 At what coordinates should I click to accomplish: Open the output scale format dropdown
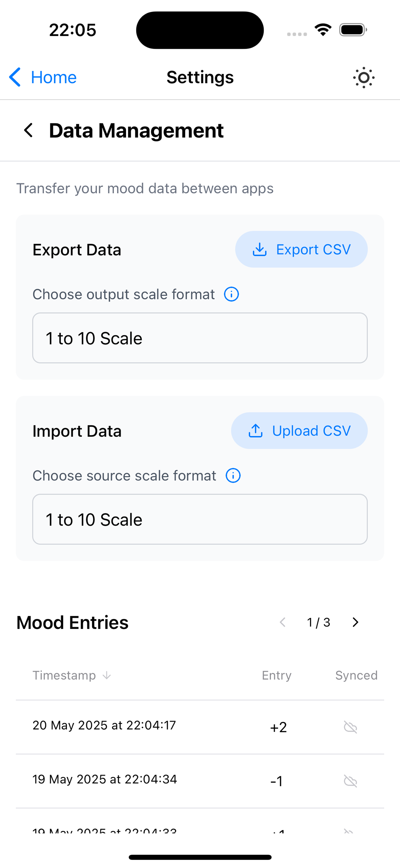200,338
